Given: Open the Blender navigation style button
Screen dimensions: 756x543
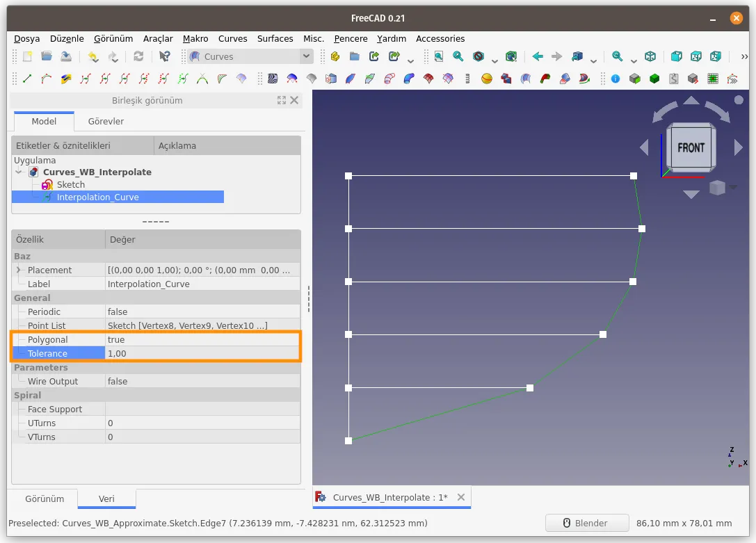Looking at the screenshot, I should pos(587,523).
